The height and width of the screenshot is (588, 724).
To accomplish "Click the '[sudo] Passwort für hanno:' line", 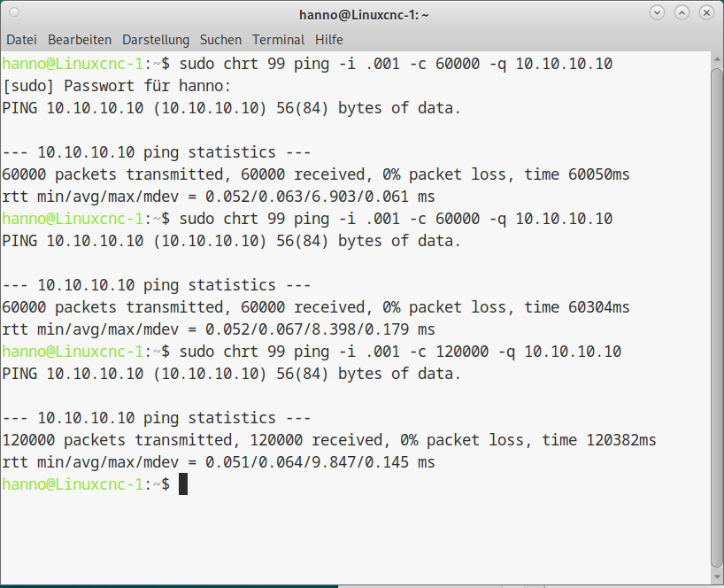I will pos(116,86).
